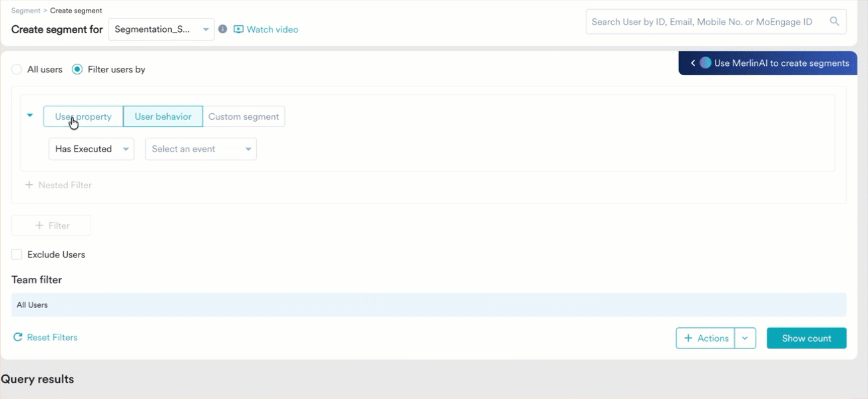
Task: Click the Watch video play icon
Action: coord(237,29)
